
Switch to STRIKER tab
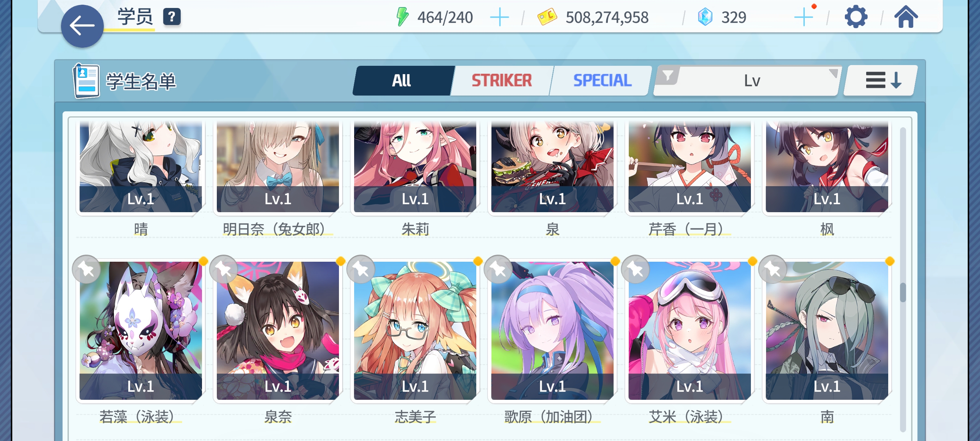point(502,81)
